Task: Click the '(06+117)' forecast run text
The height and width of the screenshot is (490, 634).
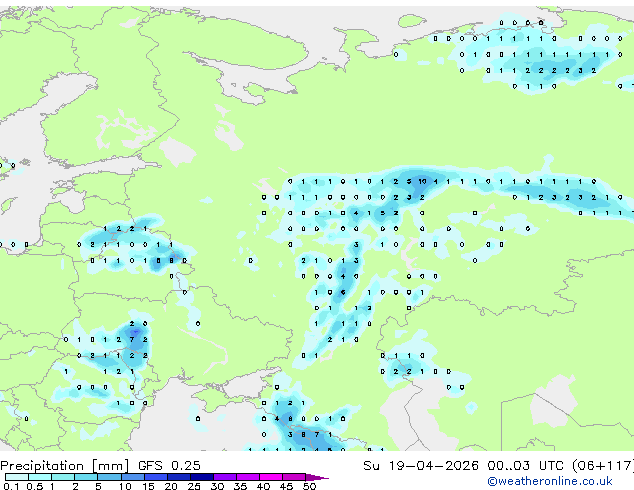Action: point(603,466)
